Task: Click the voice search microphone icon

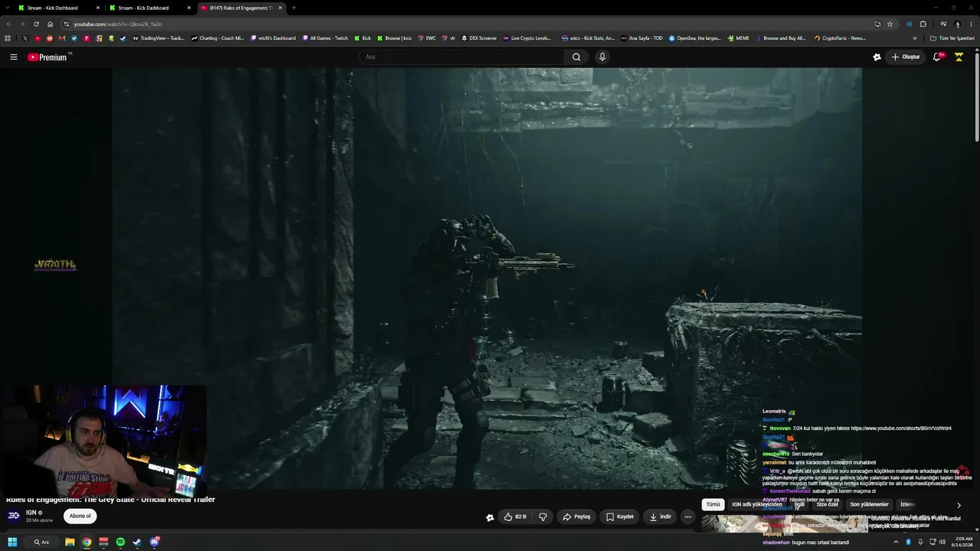Action: pyautogui.click(x=603, y=57)
